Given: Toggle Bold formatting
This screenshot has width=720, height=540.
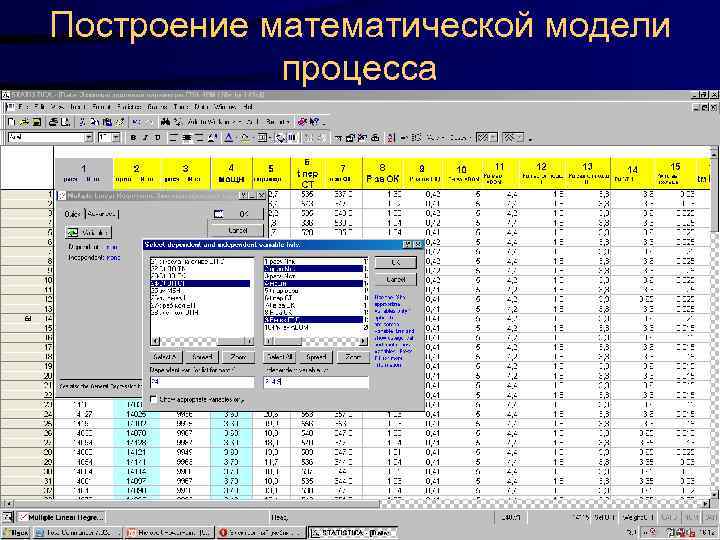Looking at the screenshot, I should [133, 137].
